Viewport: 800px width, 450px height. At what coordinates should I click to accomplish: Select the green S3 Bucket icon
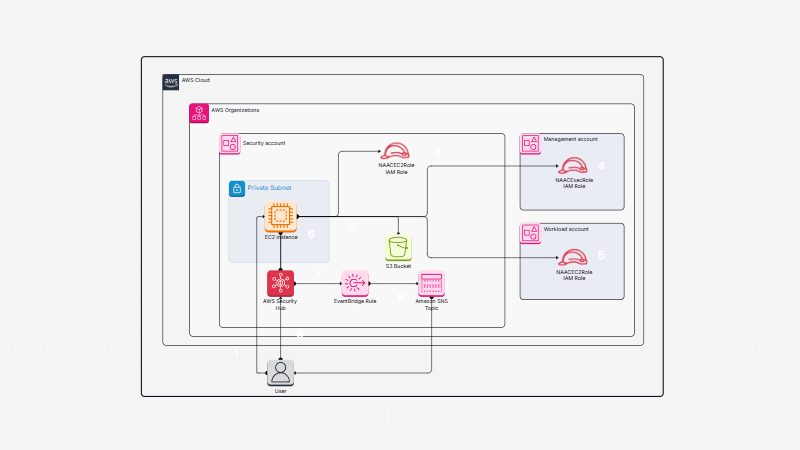pyautogui.click(x=398, y=248)
